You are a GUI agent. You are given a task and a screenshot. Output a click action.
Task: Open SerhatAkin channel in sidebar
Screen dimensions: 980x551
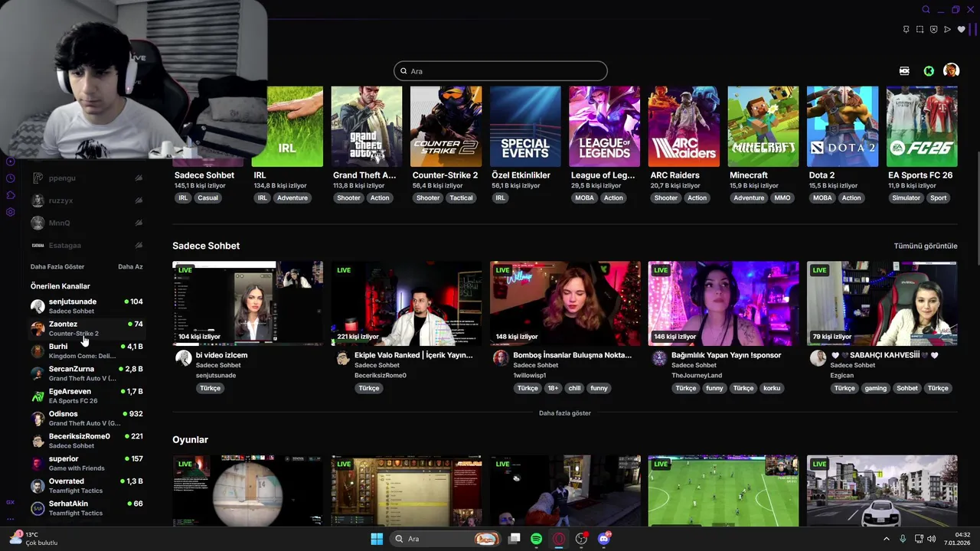[87, 508]
